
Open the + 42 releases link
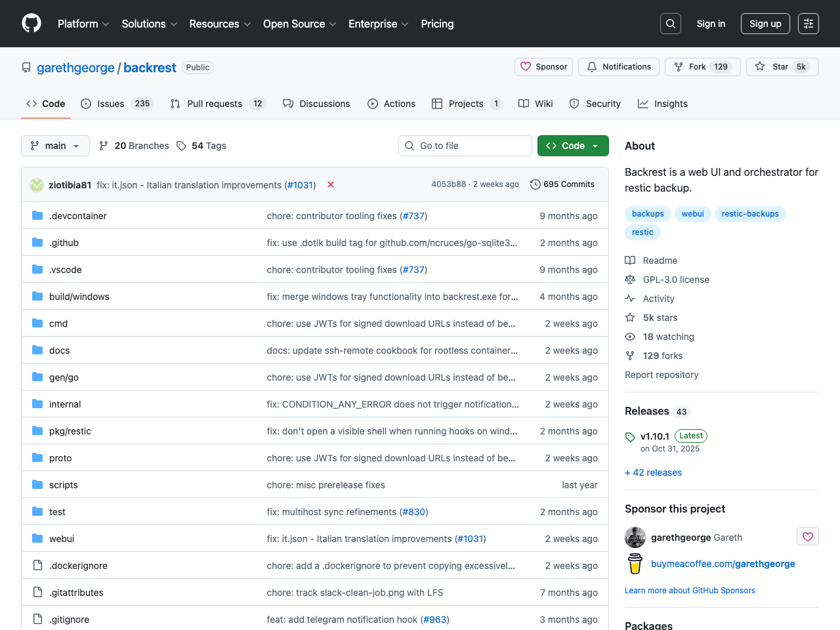653,472
